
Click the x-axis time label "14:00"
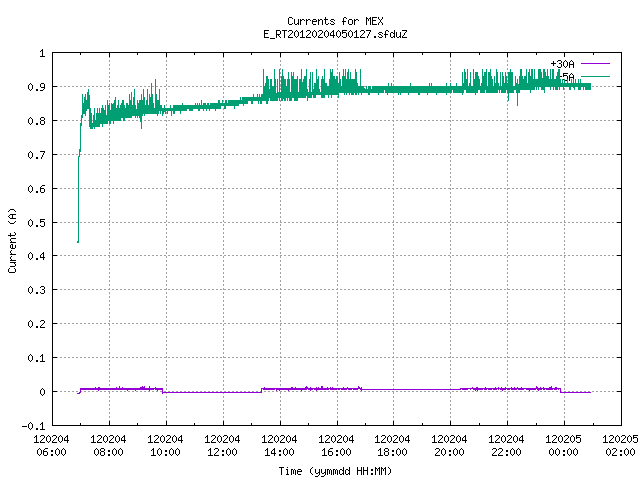pyautogui.click(x=279, y=452)
